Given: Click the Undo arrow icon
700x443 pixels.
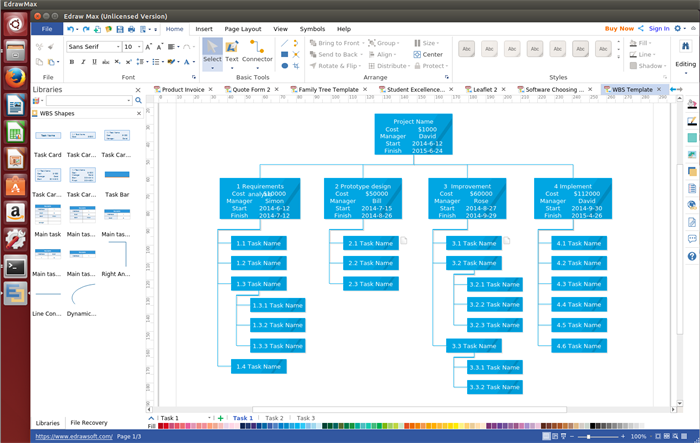Looking at the screenshot, I should pyautogui.click(x=70, y=29).
